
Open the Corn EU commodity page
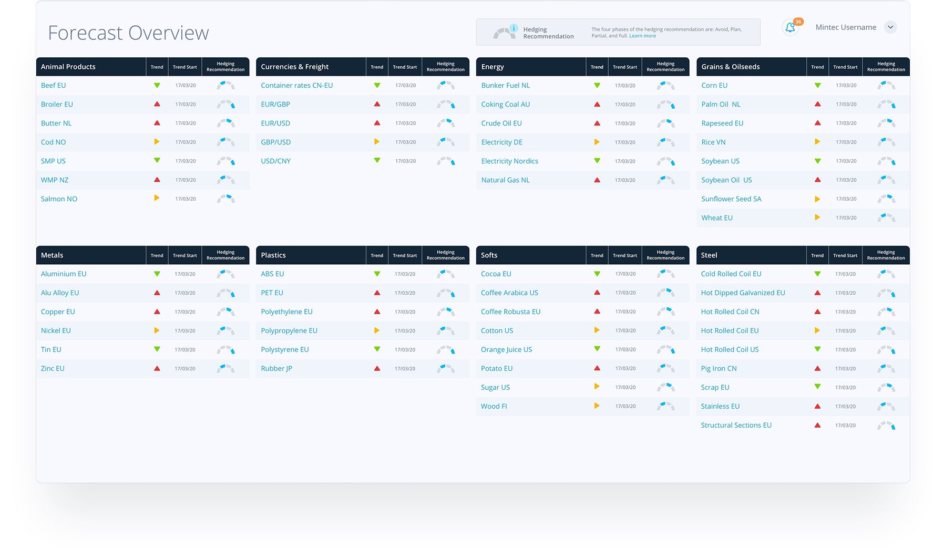(714, 85)
